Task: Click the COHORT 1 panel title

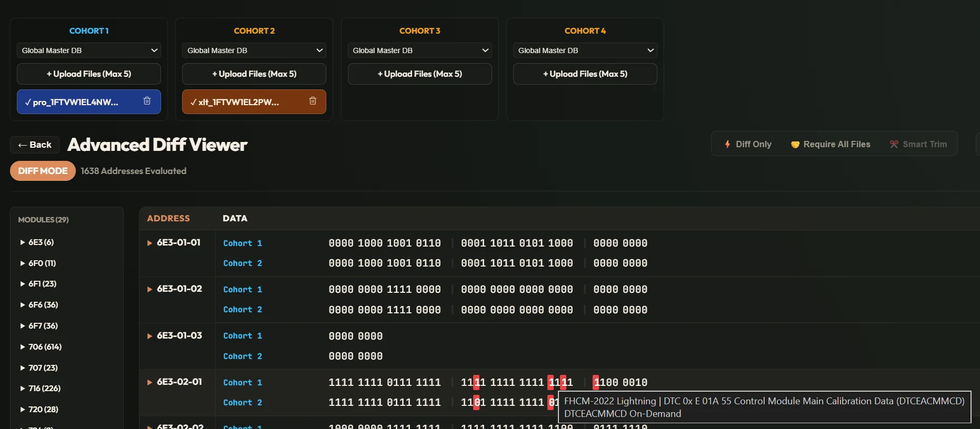Action: [x=89, y=31]
